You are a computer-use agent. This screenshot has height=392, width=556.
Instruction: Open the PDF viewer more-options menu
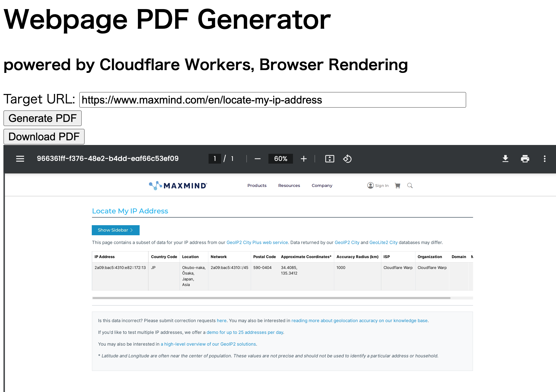tap(544, 159)
